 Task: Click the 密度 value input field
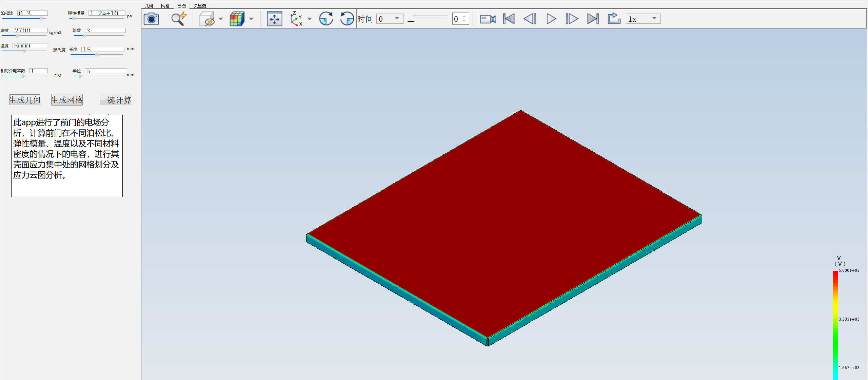(x=30, y=30)
